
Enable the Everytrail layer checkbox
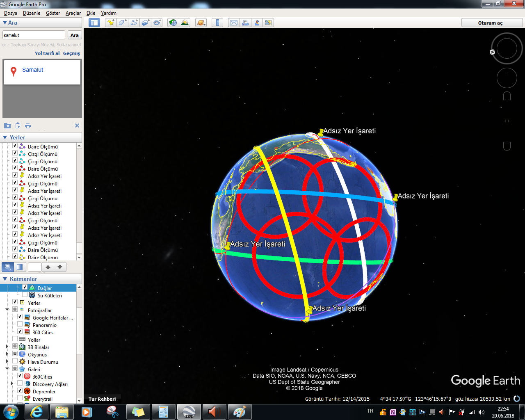[20, 398]
